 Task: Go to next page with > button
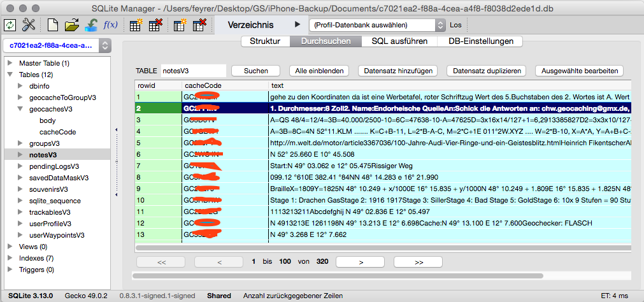tap(360, 262)
